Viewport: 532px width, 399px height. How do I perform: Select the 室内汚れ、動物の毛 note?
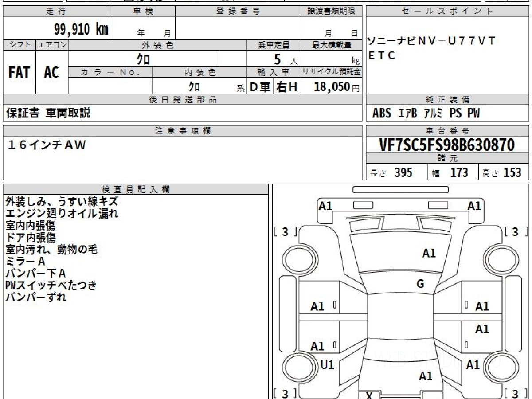coord(51,249)
